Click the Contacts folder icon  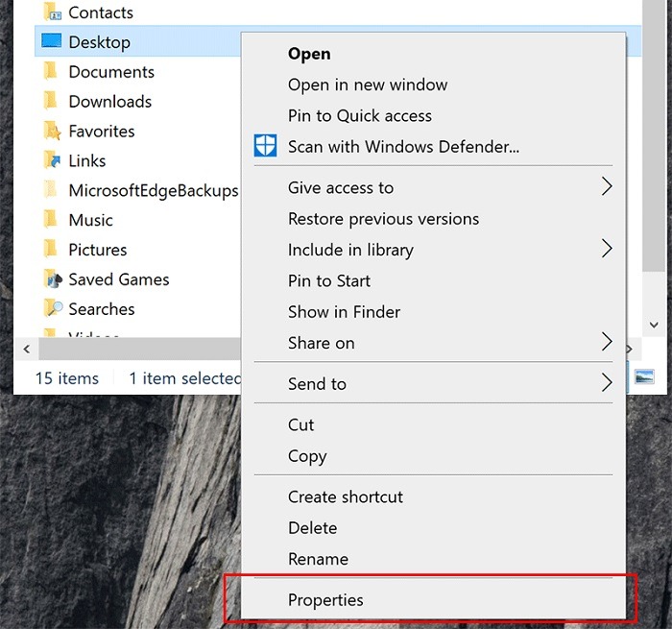(52, 12)
